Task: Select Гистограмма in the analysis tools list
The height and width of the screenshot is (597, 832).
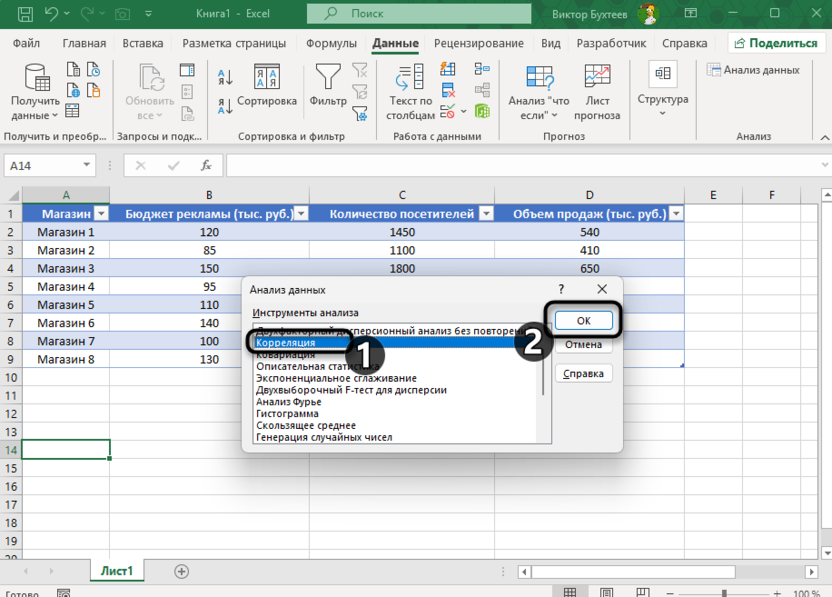Action: (288, 414)
